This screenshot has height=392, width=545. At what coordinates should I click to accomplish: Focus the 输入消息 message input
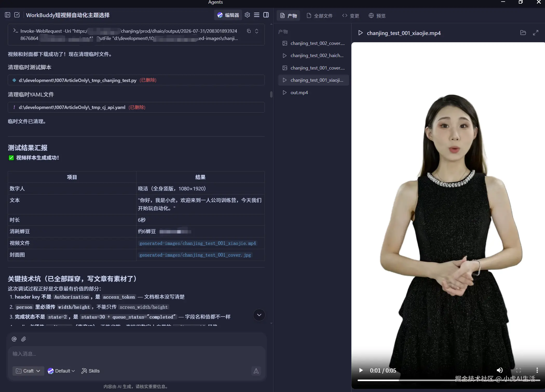[136, 354]
